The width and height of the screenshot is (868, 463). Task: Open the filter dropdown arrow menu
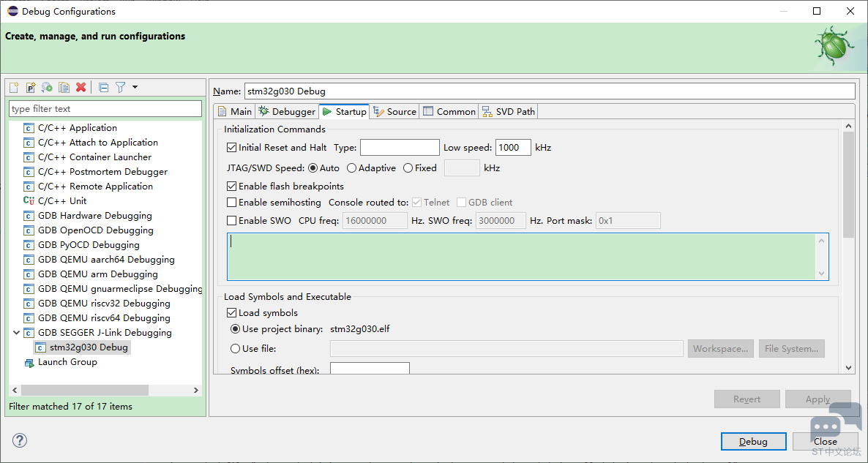tap(135, 87)
